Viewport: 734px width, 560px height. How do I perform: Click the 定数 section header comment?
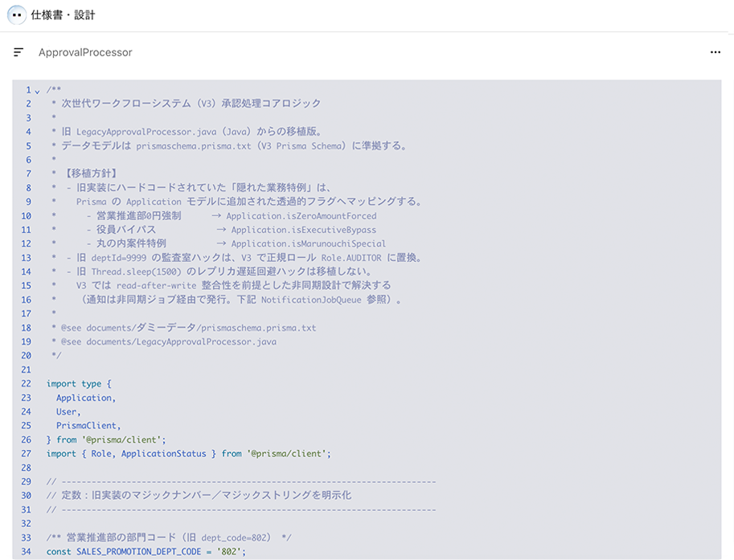tap(199, 496)
